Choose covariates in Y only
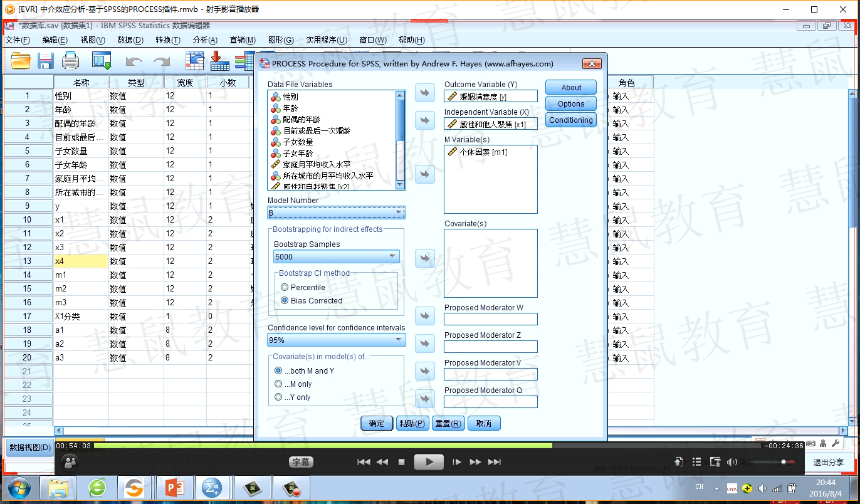Screen dimensions: 860x504 tap(293, 397)
